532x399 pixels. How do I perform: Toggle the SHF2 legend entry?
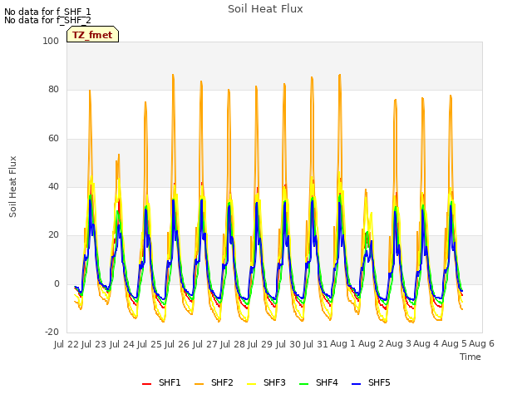pyautogui.click(x=214, y=382)
